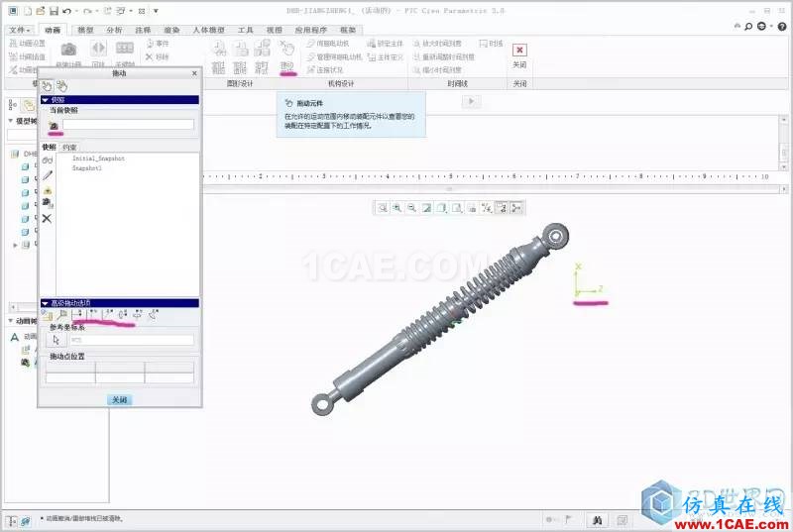Click the rotate-about-Z drag option icon
This screenshot has width=793, height=532.
coord(153,315)
